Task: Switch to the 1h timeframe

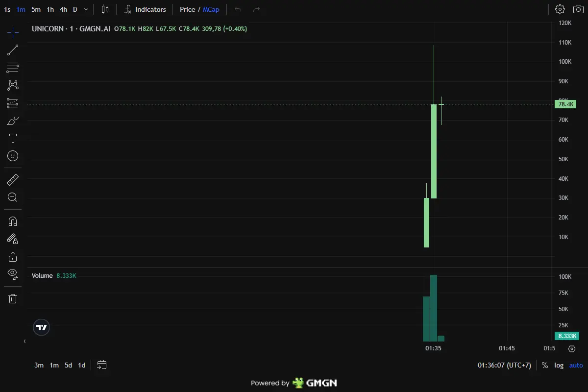Action: (x=50, y=9)
